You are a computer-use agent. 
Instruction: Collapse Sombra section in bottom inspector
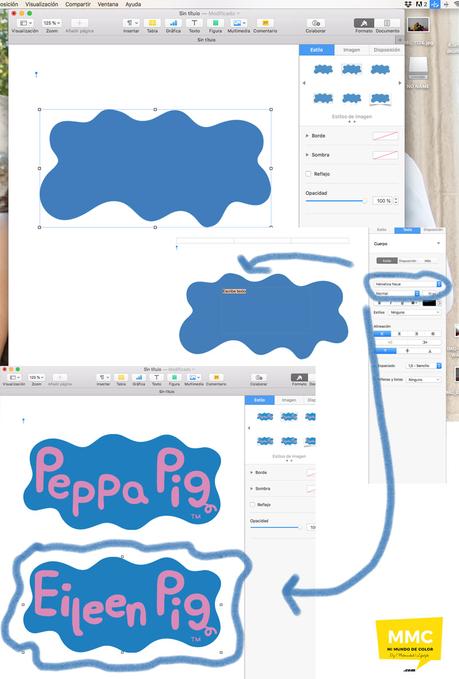pyautogui.click(x=252, y=488)
